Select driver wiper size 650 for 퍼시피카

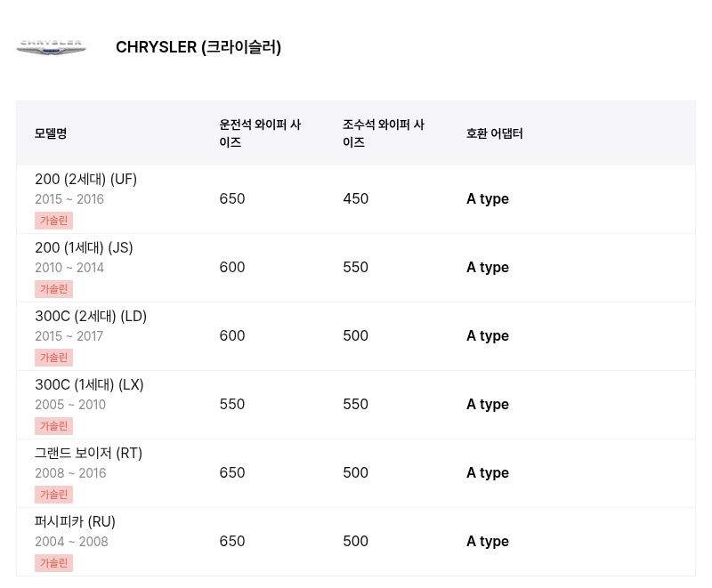coord(232,541)
